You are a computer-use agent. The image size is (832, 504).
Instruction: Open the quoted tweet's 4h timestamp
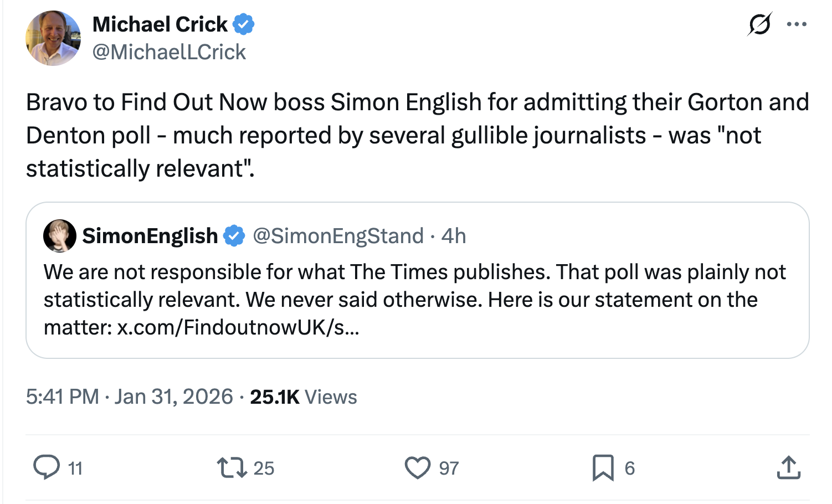pos(454,236)
